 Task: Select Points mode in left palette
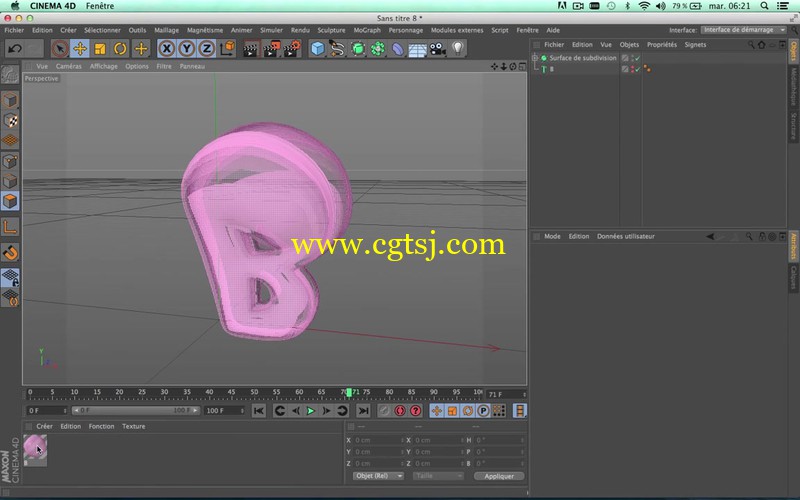point(10,161)
